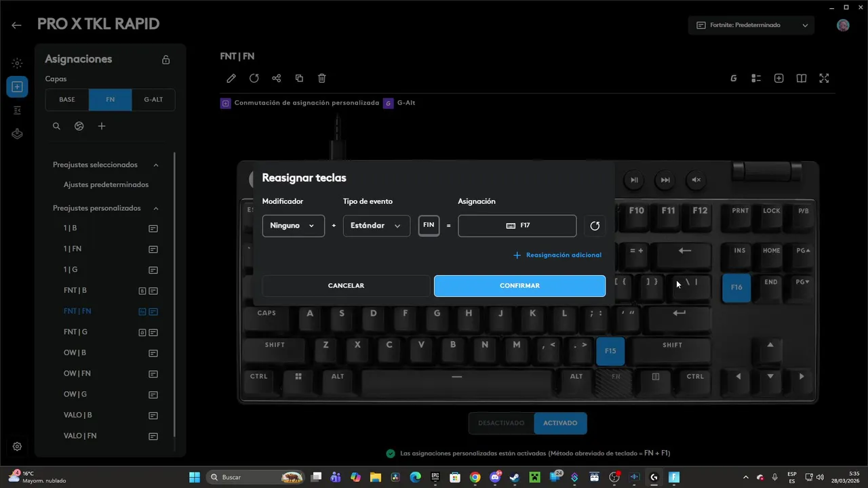Image resolution: width=868 pixels, height=488 pixels.
Task: Open the Fortnite: Predeterminado profile dropdown
Action: [753, 25]
